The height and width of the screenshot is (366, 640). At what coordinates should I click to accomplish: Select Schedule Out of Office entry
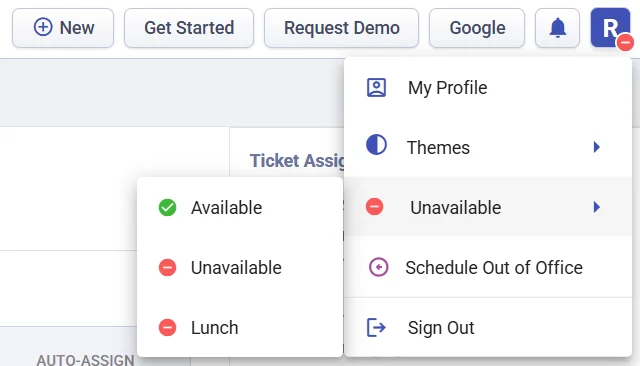(x=488, y=268)
